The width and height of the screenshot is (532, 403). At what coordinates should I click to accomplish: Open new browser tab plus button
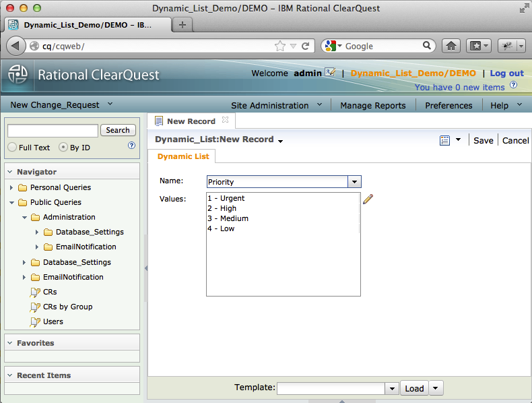point(182,25)
